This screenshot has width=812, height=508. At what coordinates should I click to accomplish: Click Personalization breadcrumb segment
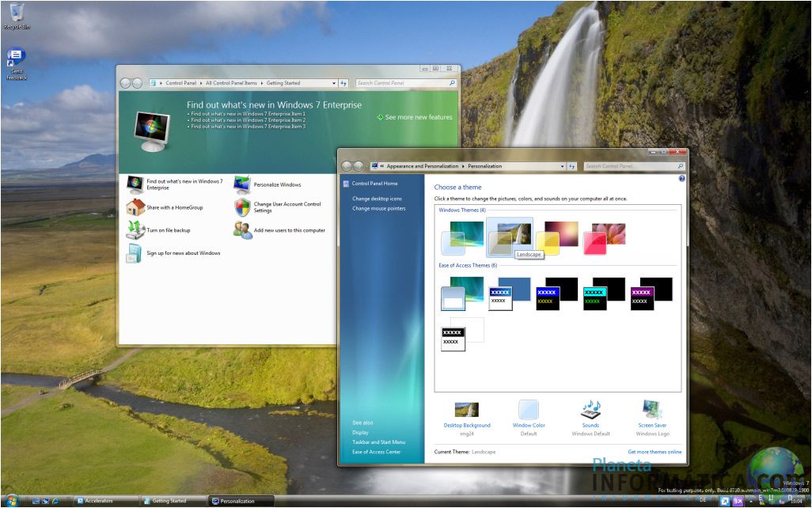(484, 166)
